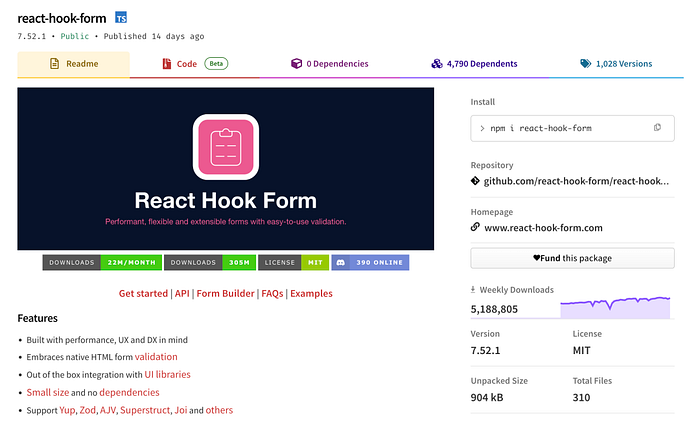Click 'Published 14 days ago' text
700x423 pixels.
click(x=154, y=36)
